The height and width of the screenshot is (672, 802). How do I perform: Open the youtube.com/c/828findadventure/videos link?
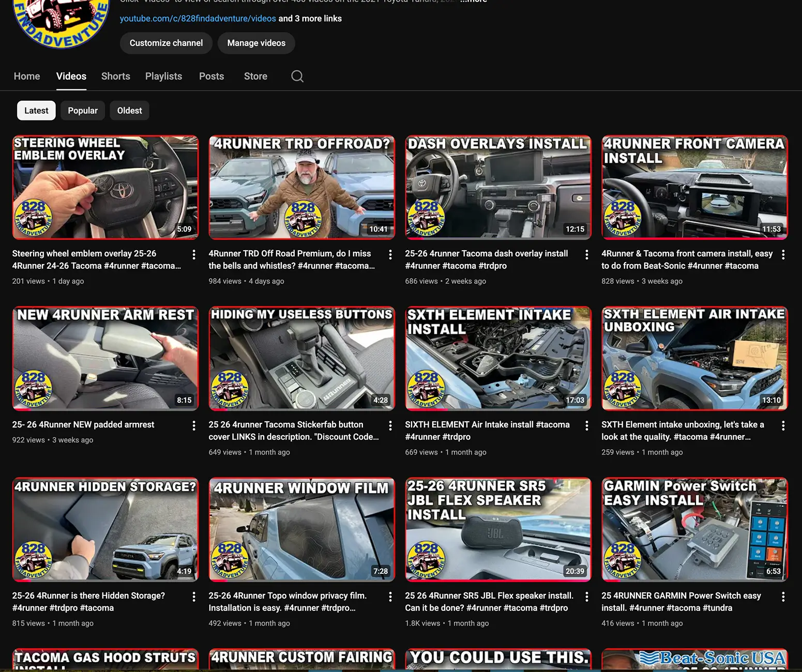coord(198,18)
